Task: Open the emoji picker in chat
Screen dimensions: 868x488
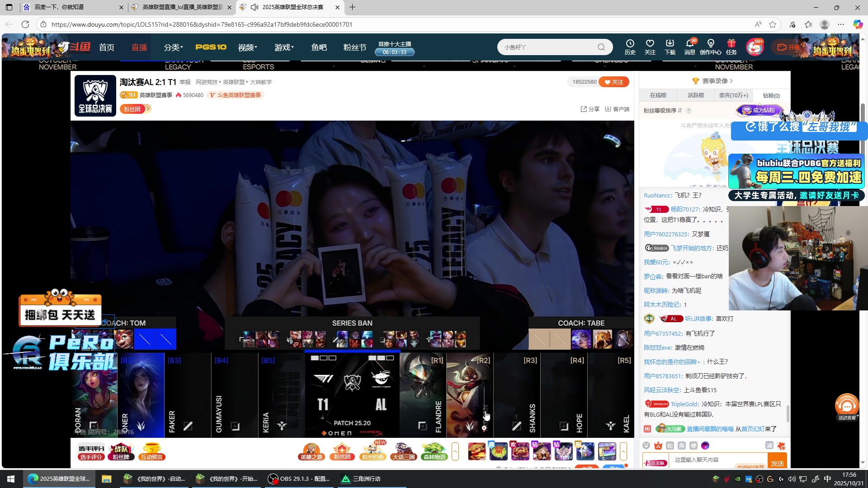Action: point(646,446)
